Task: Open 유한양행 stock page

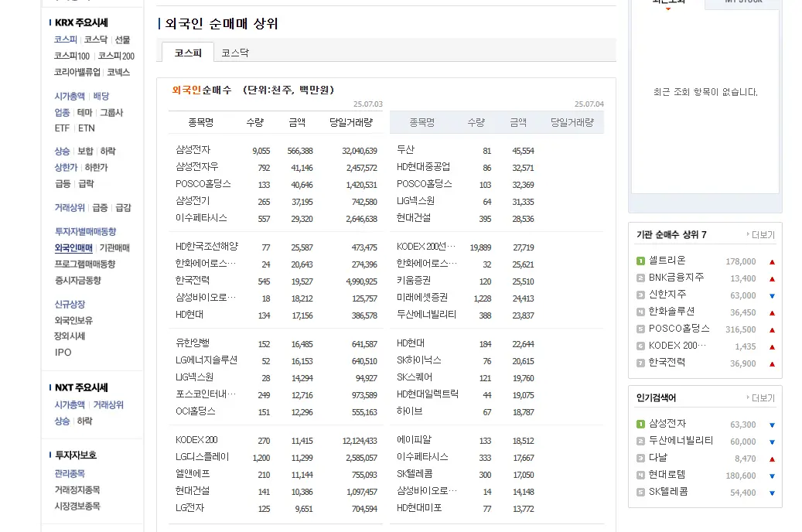Action: point(193,343)
